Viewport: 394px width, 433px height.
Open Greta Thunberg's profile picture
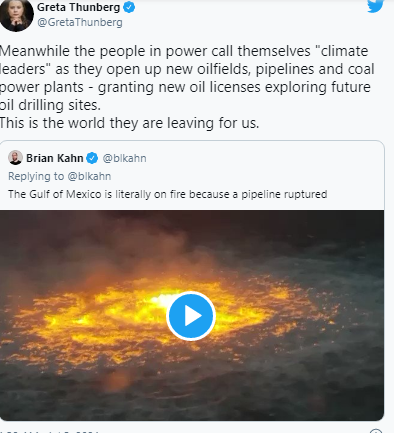[16, 15]
